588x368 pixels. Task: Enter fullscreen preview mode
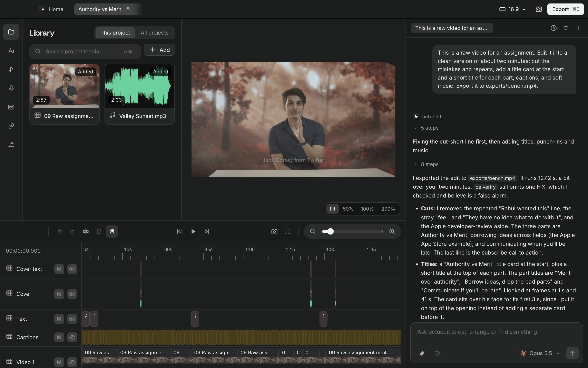pyautogui.click(x=287, y=231)
